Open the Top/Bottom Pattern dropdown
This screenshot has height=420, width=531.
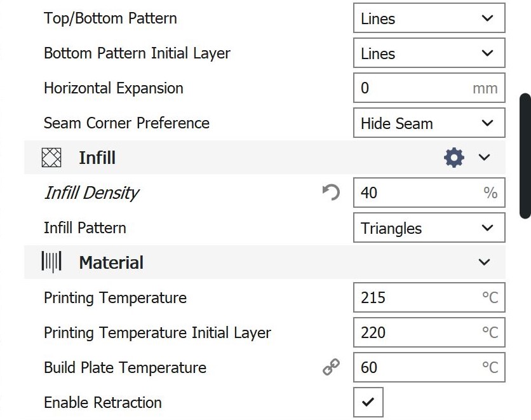[x=429, y=18]
